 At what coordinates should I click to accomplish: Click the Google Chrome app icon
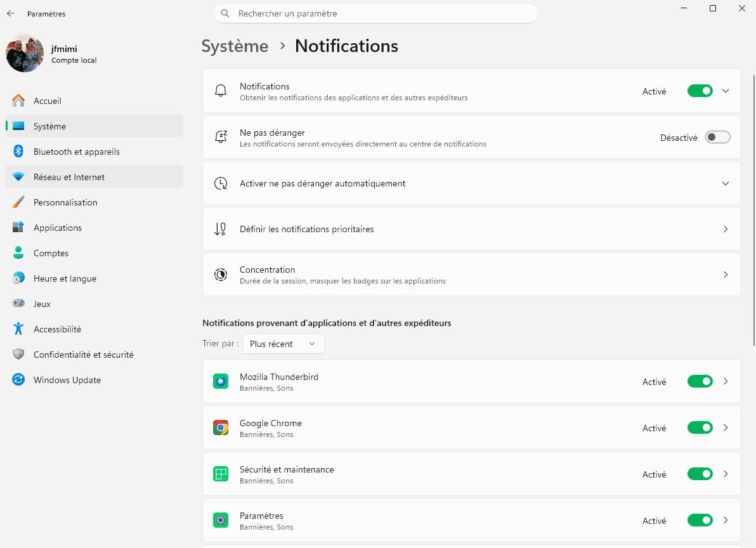221,427
